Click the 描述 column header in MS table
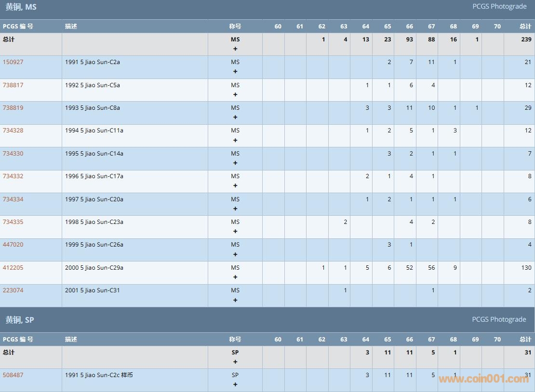 click(71, 26)
